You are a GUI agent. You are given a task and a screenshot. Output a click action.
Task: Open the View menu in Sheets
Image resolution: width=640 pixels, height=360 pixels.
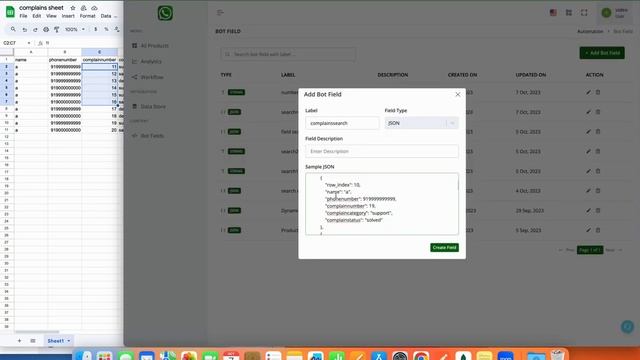pos(51,16)
